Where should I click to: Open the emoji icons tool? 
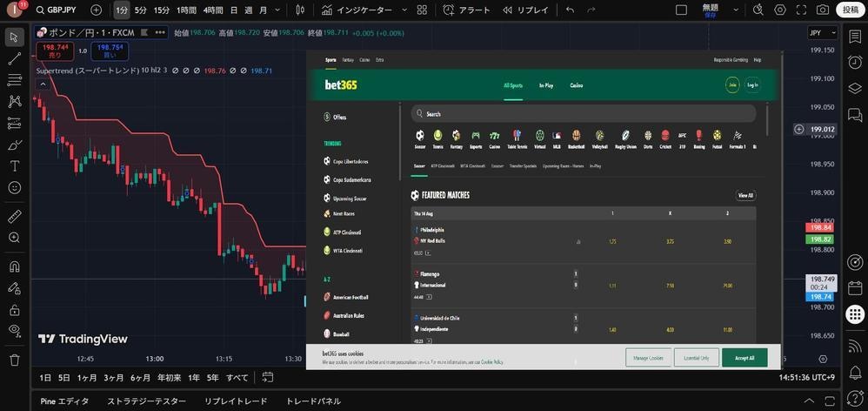15,188
